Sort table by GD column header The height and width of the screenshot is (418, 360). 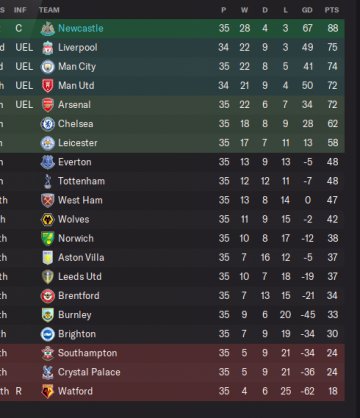(307, 10)
